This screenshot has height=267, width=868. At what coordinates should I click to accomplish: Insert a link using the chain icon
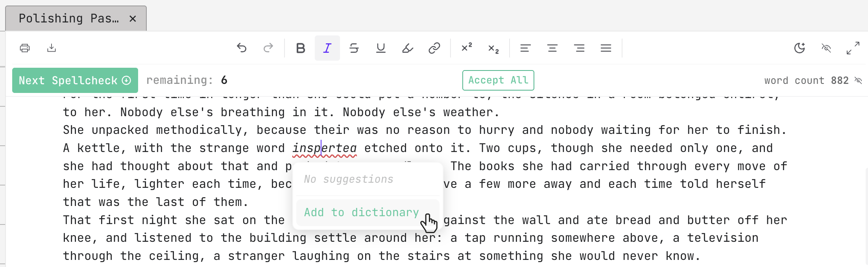tap(434, 48)
